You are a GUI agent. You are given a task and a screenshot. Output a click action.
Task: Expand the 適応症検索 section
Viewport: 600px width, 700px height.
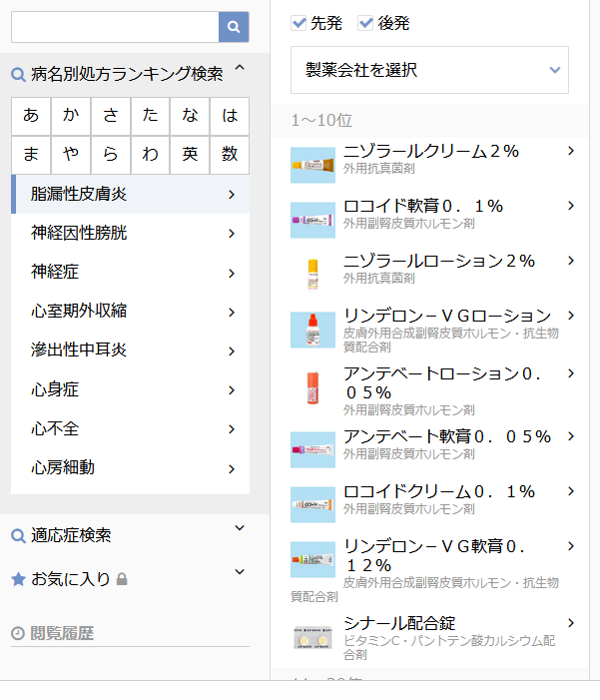tap(240, 528)
